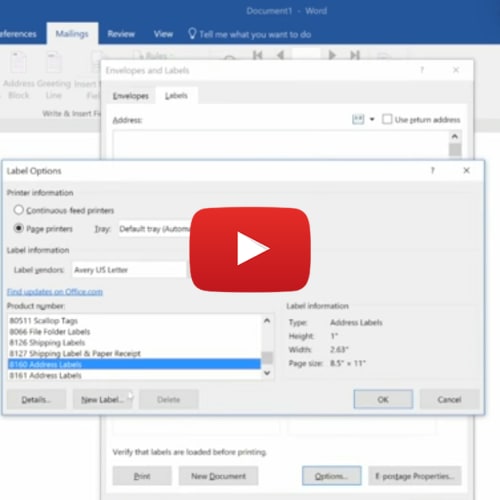Confirm Label Options with OK
Image resolution: width=500 pixels, height=500 pixels.
(x=383, y=399)
